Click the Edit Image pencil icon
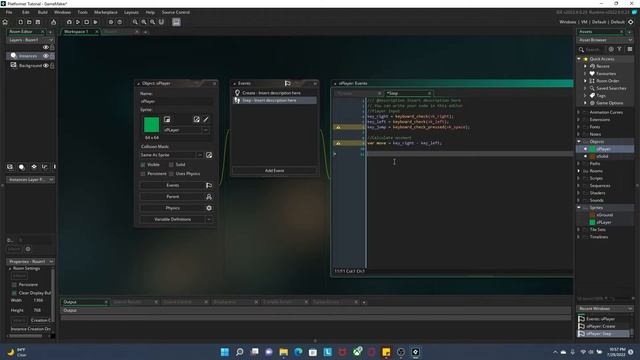The width and height of the screenshot is (640, 360). (206, 119)
